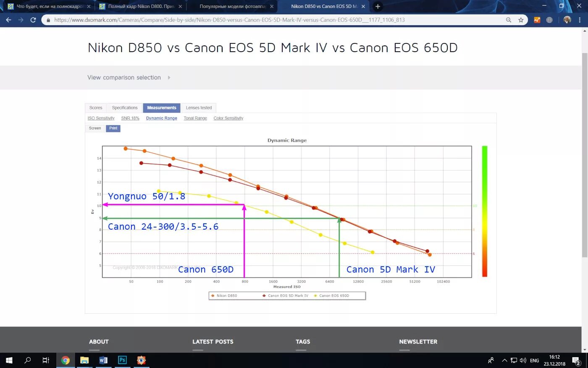Open the Scores tab
588x368 pixels.
coord(96,108)
